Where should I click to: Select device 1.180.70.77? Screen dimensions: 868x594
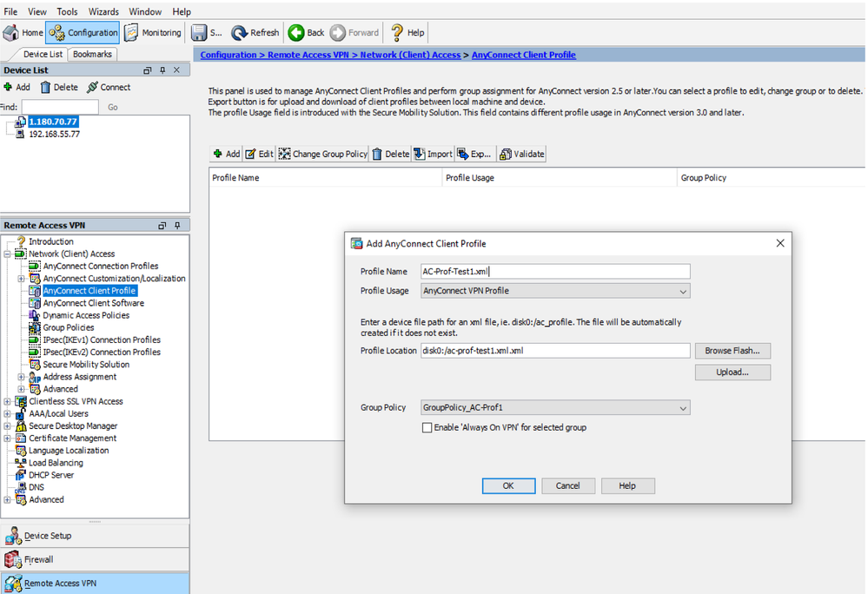tap(53, 122)
